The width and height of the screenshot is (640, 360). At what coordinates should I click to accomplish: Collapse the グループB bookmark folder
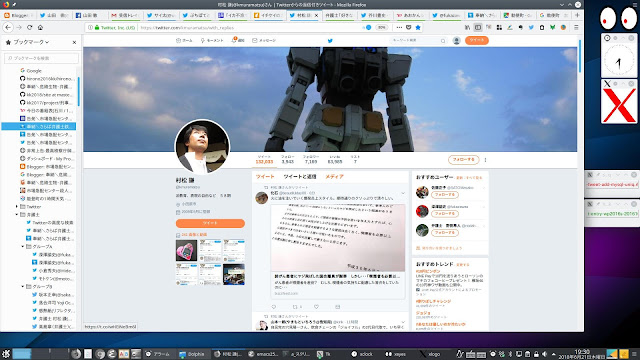point(23,287)
